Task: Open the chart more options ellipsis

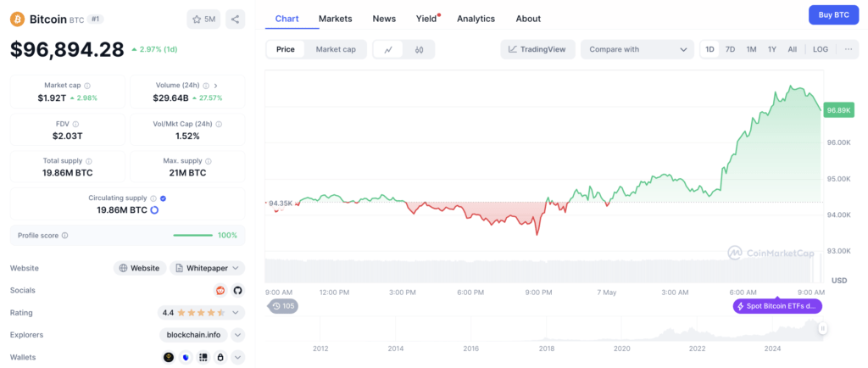Action: [x=848, y=49]
